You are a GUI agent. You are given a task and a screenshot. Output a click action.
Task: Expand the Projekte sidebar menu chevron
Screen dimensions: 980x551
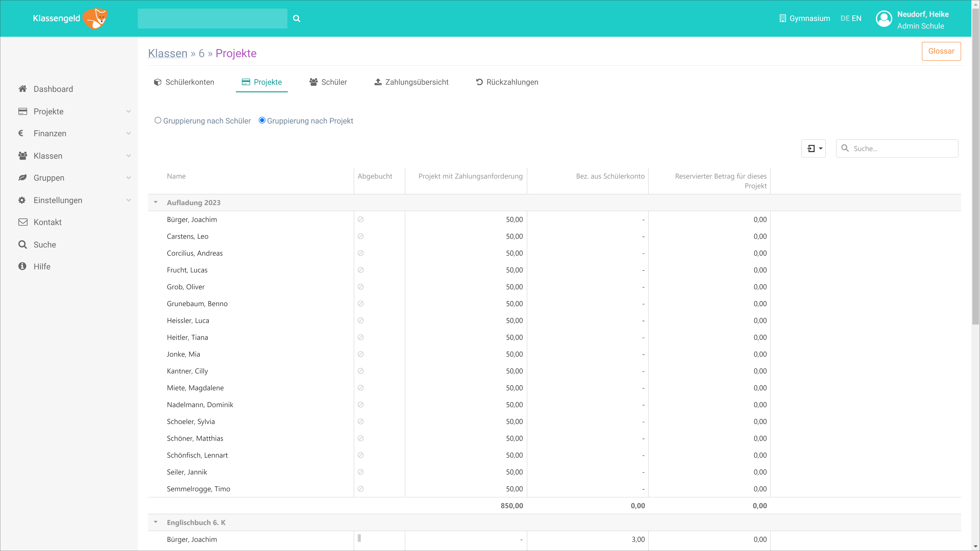(128, 111)
